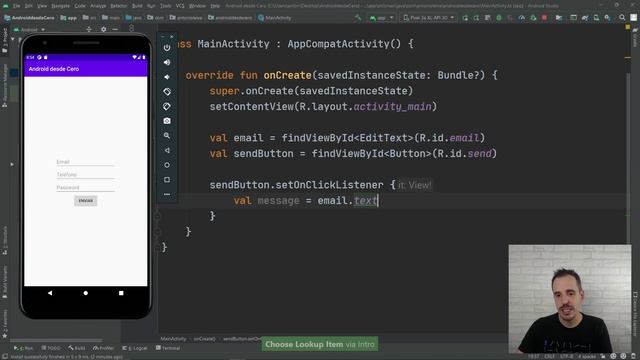Tap the Android back button on the phone

pyautogui.click(x=50, y=293)
